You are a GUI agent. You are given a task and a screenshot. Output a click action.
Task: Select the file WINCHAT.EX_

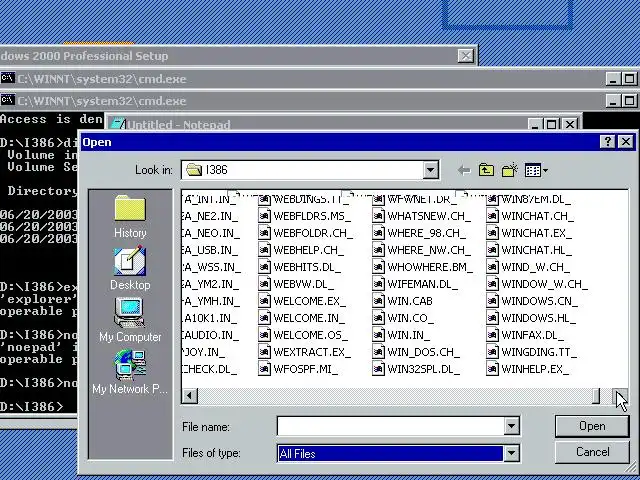[529, 233]
